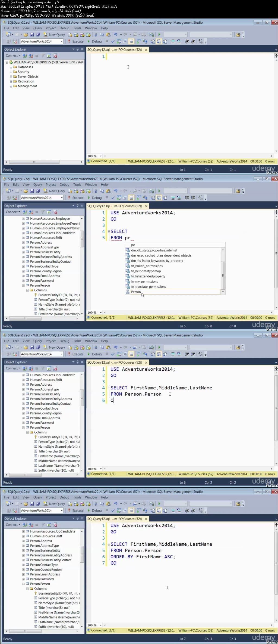Click the Paste icon in the second frame toolbar

(108, 191)
